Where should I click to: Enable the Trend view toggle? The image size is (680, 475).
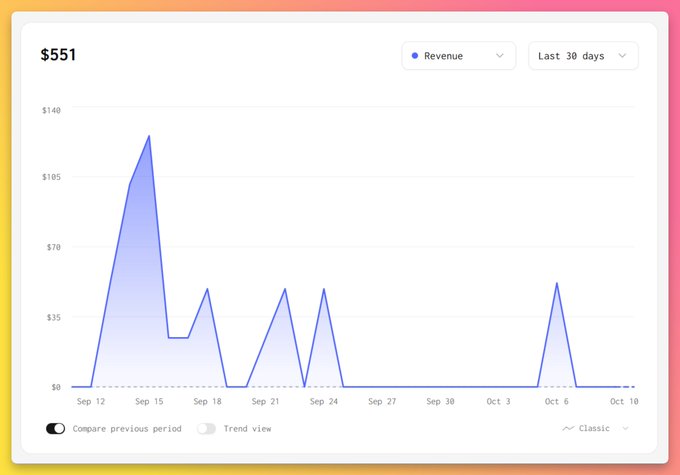[206, 429]
